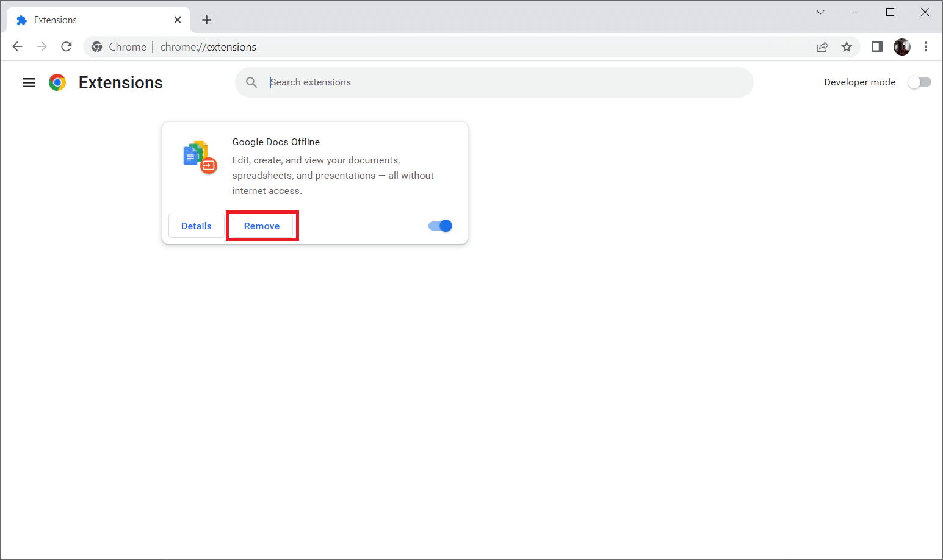Select the Extensions browser tab
This screenshot has height=560, width=943.
(99, 20)
